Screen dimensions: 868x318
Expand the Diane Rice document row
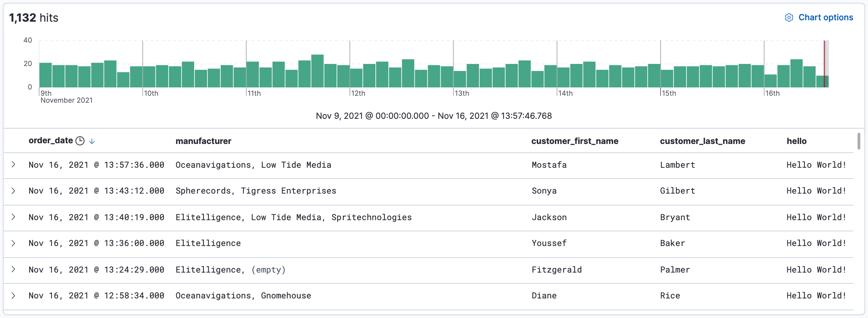coord(13,295)
